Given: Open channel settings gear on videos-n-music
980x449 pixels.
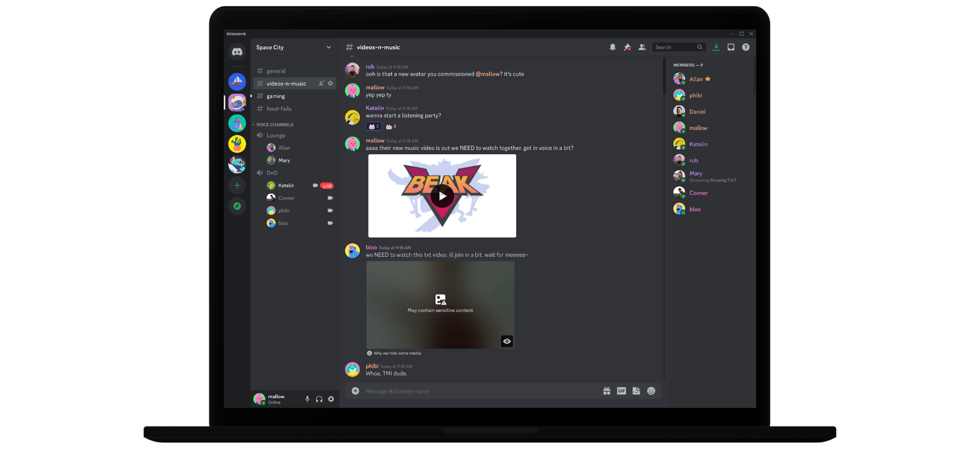Looking at the screenshot, I should [x=330, y=83].
